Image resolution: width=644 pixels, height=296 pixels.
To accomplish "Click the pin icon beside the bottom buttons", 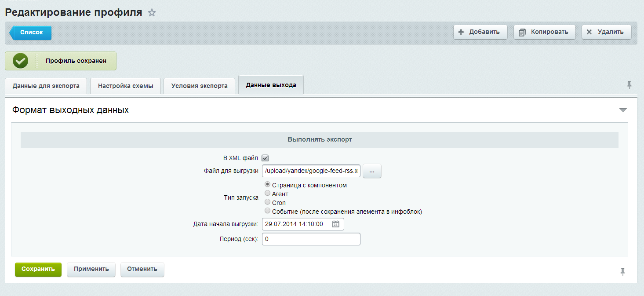I will coord(622,272).
